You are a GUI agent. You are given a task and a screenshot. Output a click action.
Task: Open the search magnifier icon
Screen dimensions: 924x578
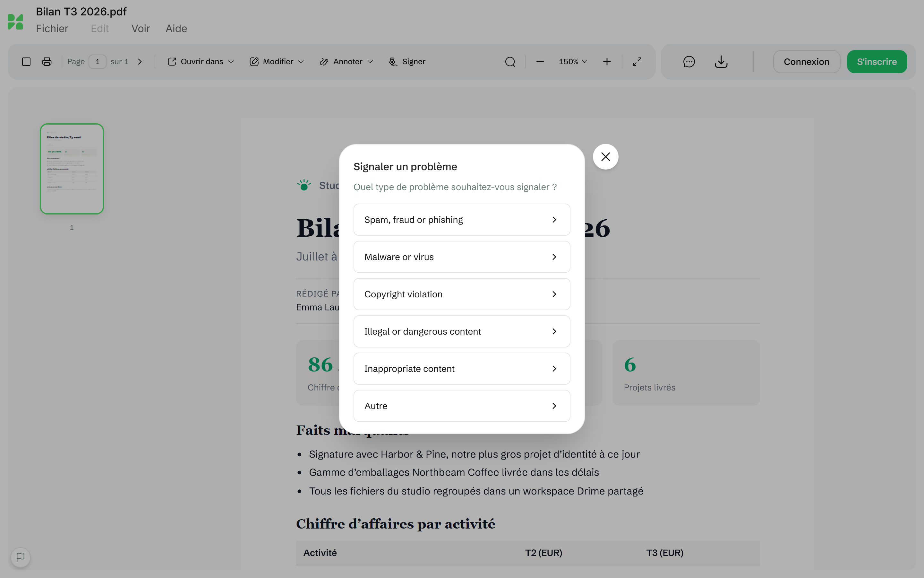click(510, 62)
